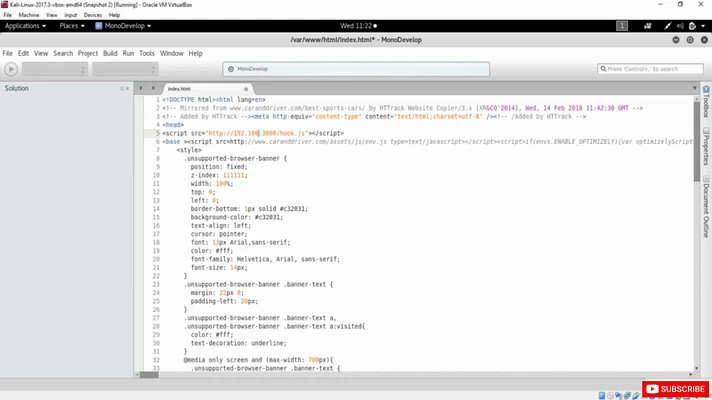Open the MonoDevelop View menu
712x400 pixels.
[41, 53]
